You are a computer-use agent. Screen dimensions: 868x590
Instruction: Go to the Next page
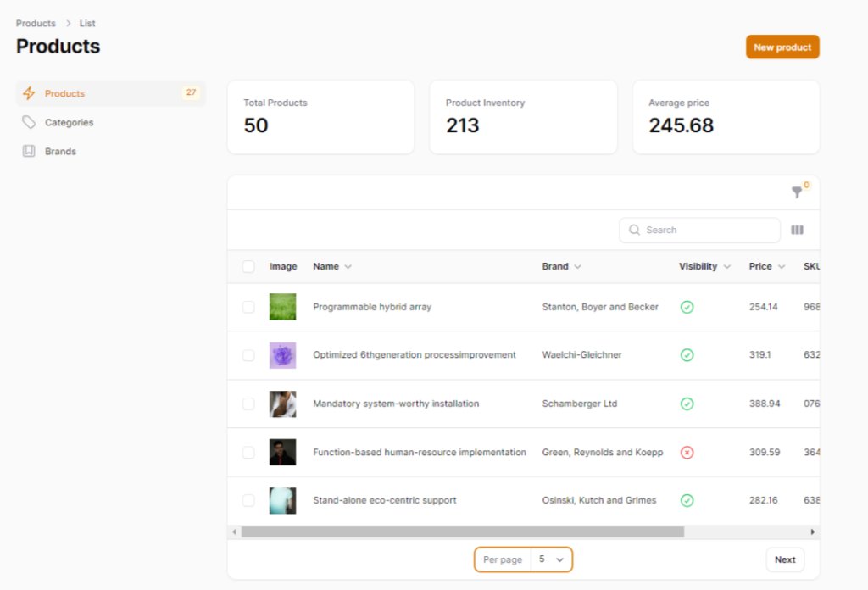click(x=785, y=559)
